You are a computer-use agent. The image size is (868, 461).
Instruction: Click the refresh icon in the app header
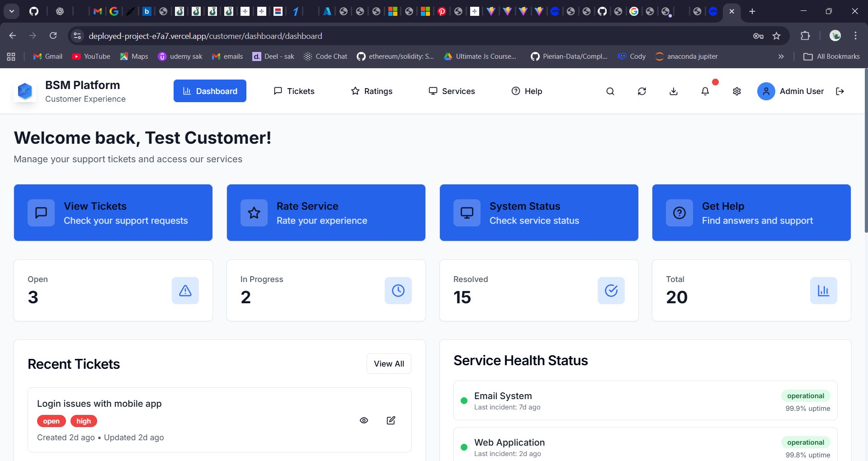click(x=642, y=91)
